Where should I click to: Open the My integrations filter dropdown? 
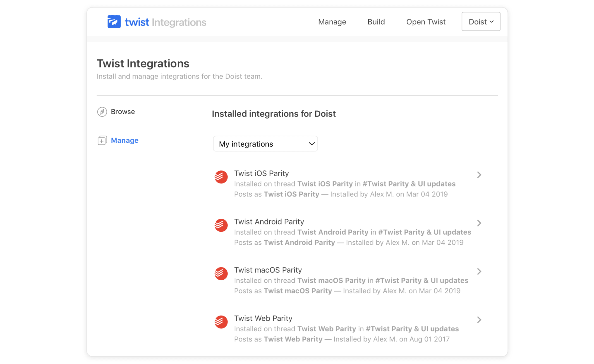(265, 144)
